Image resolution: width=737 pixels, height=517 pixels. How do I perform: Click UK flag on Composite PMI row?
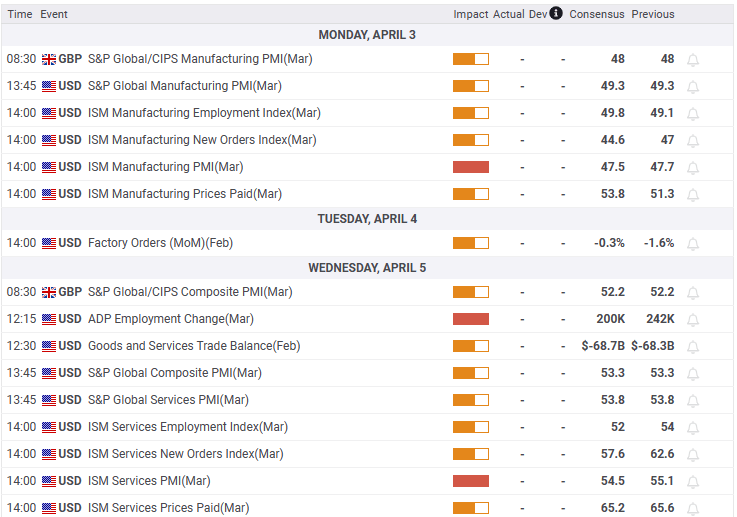[49, 292]
